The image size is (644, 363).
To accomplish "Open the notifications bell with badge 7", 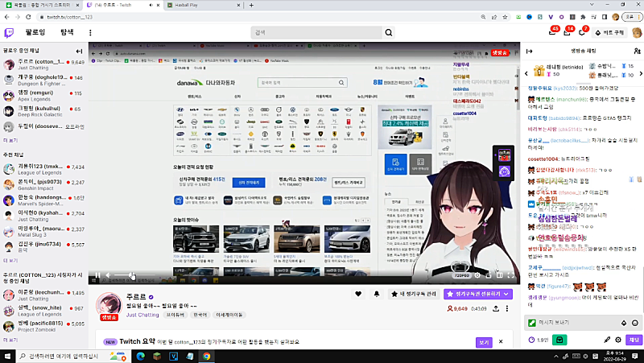I will tap(588, 32).
